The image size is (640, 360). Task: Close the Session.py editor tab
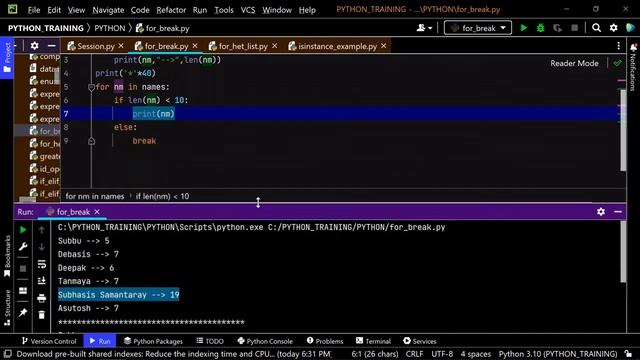[121, 46]
